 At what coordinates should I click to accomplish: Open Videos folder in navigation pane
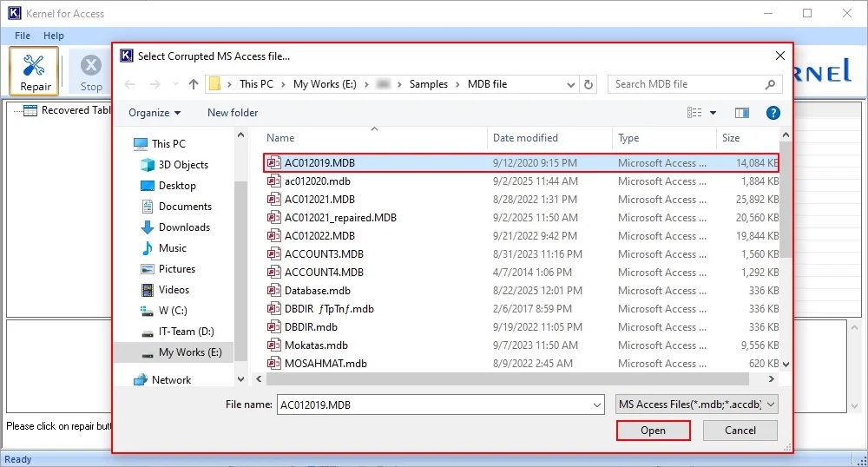click(x=166, y=290)
